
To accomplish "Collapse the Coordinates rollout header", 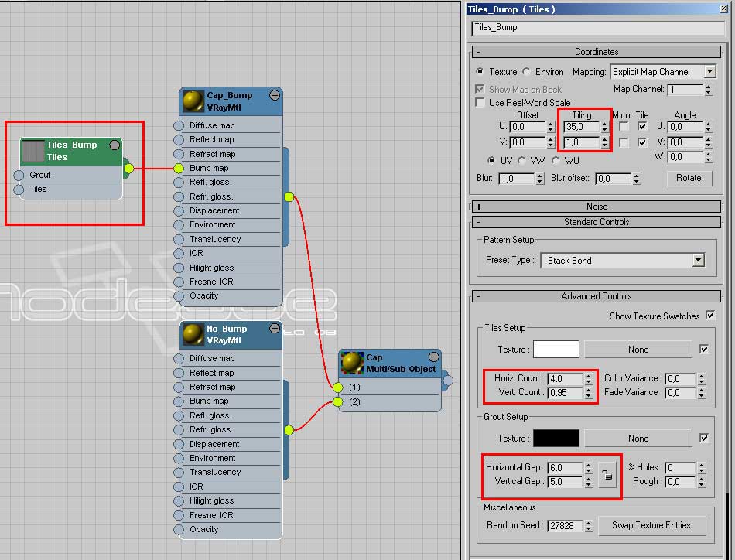I will click(597, 52).
